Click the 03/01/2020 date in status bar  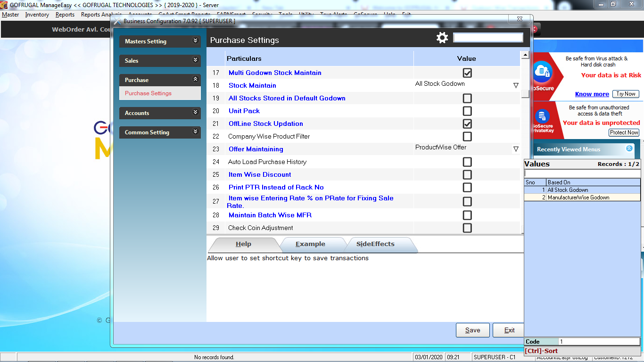click(429, 357)
